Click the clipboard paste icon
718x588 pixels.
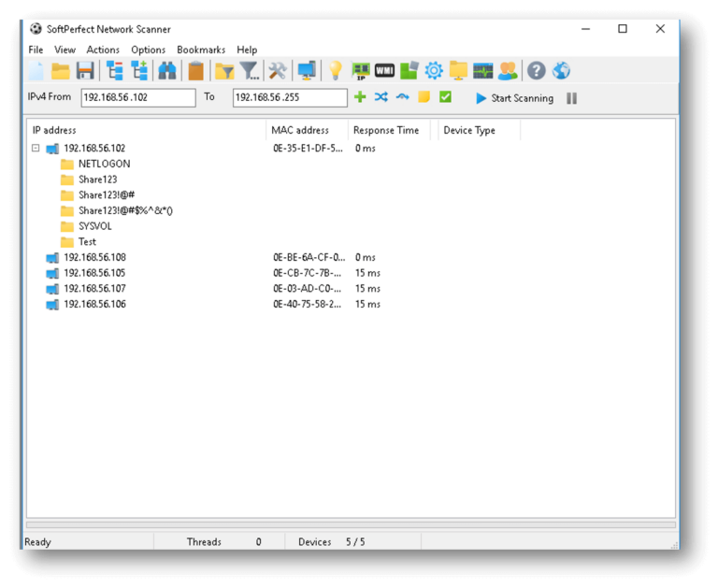[195, 71]
